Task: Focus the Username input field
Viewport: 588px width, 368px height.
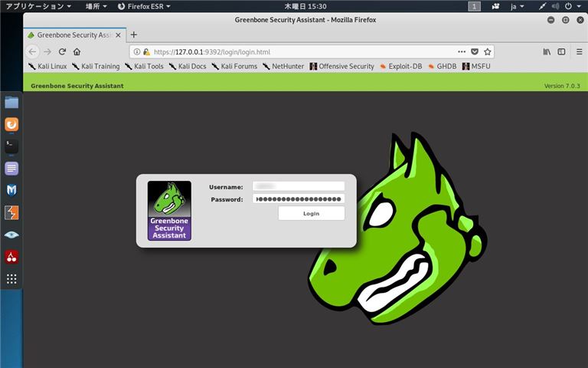Action: [x=299, y=186]
